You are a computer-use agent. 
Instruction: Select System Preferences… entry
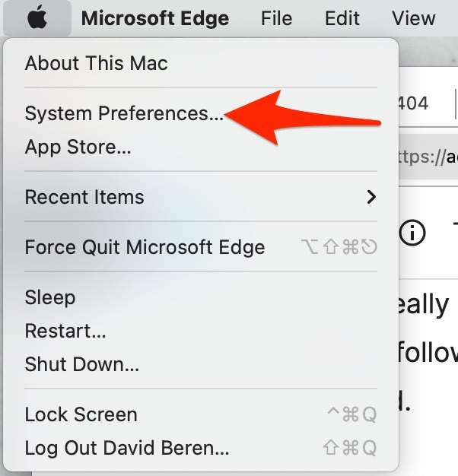pos(124,114)
